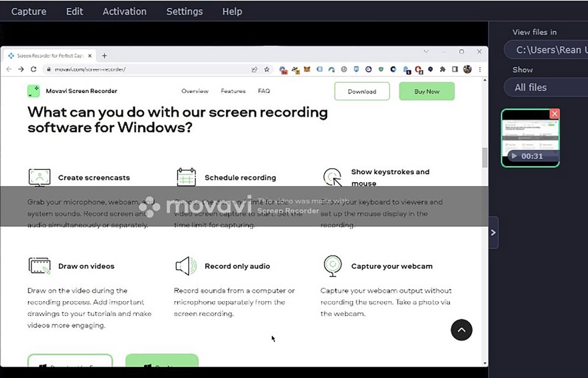588x378 pixels.
Task: Select the Screen Recorder for Perfect Capture tab
Action: click(50, 56)
